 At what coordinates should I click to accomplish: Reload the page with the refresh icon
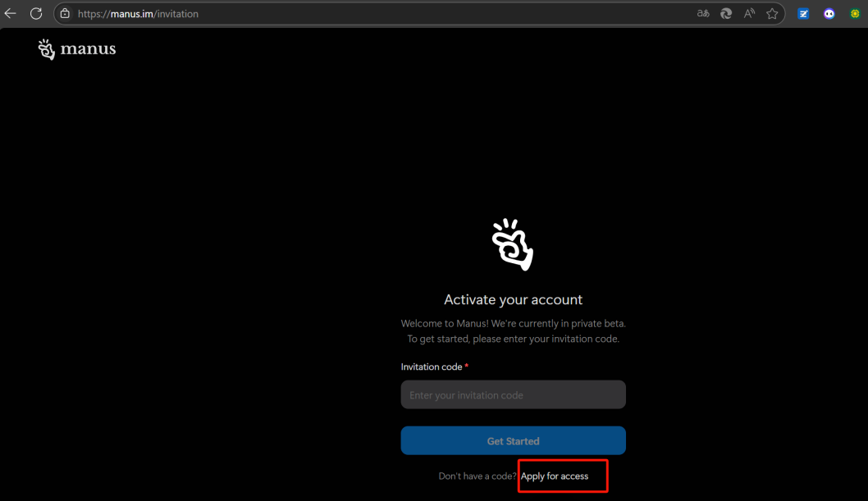(x=36, y=14)
